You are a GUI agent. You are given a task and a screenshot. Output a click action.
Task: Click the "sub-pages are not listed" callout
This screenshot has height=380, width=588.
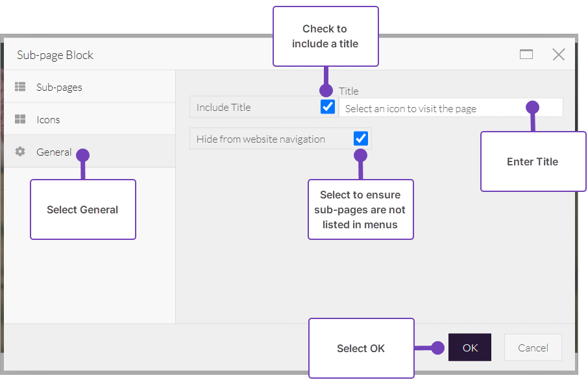[x=360, y=209]
